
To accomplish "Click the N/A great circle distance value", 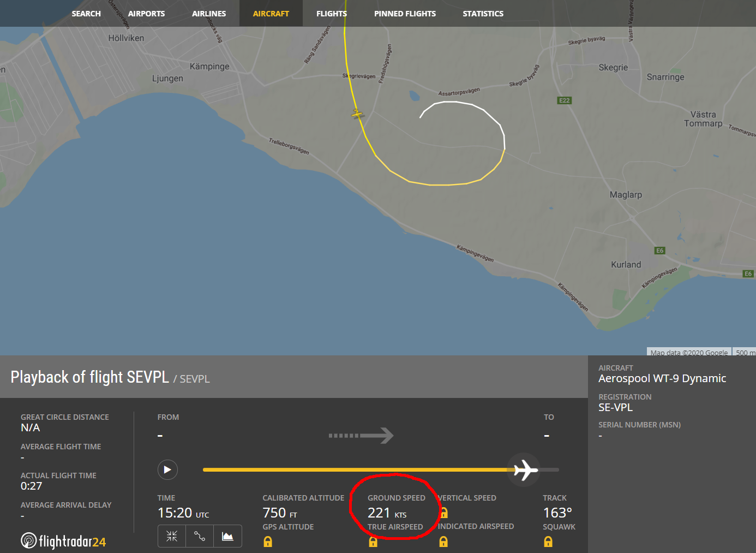I will pos(31,427).
